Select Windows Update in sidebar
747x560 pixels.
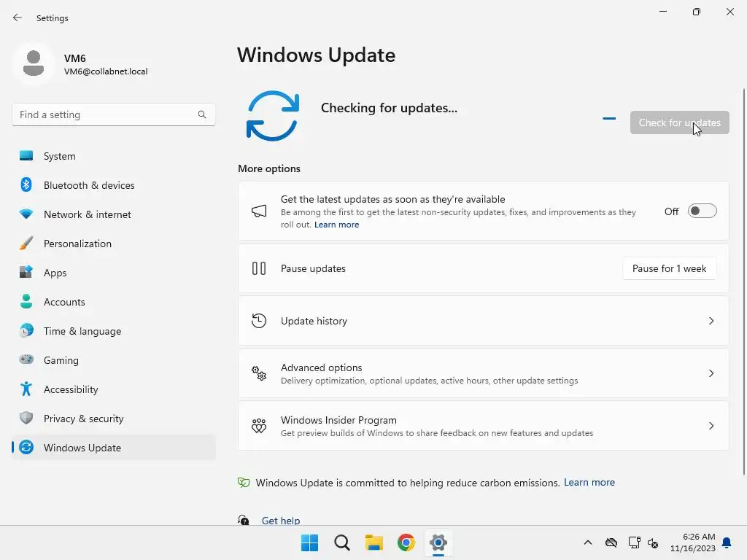click(115, 448)
